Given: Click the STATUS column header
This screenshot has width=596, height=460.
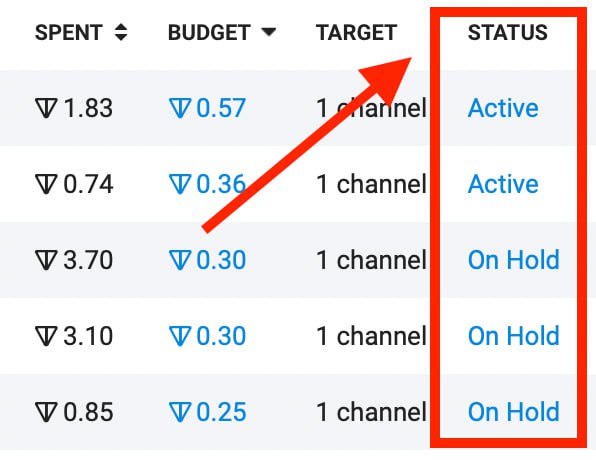Looking at the screenshot, I should tap(507, 32).
